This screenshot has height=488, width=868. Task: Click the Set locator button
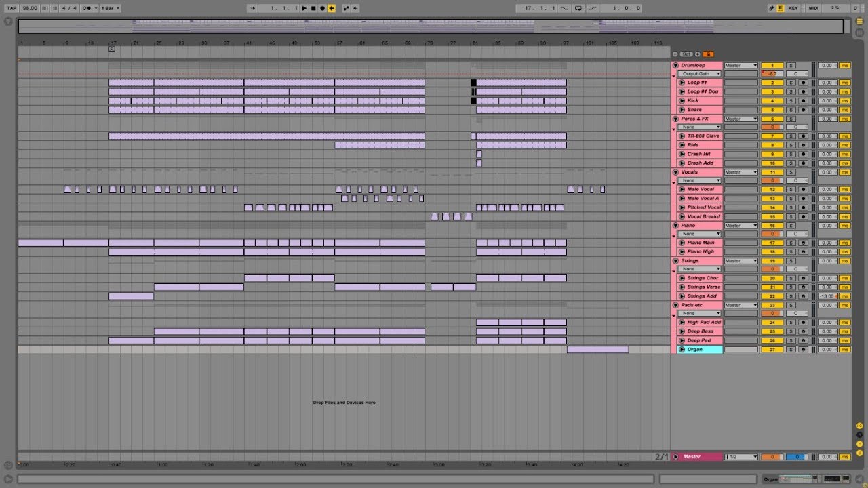point(686,54)
